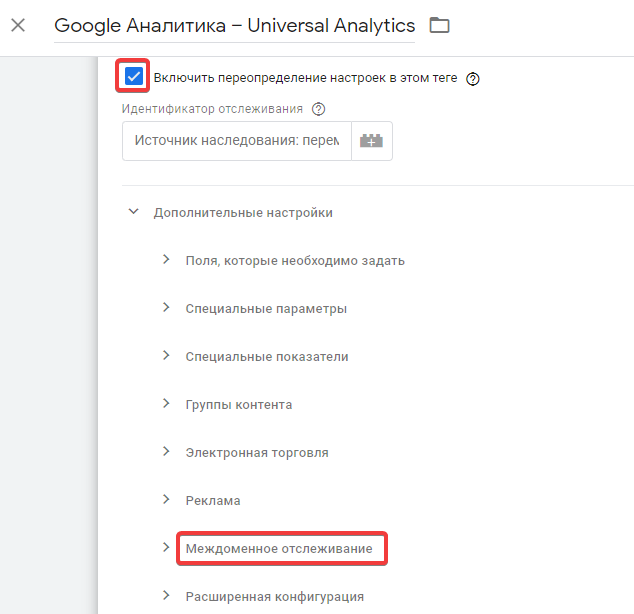Screen dimensions: 634x614
Task: Click the Поля, которые необходимо задать label
Action: pyautogui.click(x=295, y=261)
